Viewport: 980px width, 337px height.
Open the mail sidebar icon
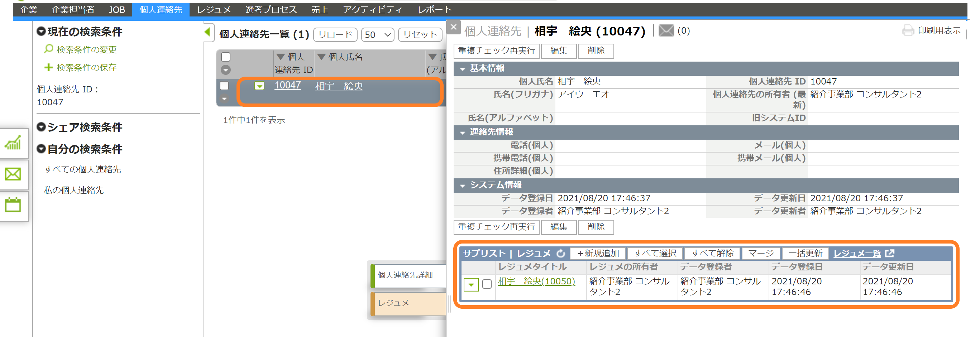pyautogui.click(x=13, y=174)
